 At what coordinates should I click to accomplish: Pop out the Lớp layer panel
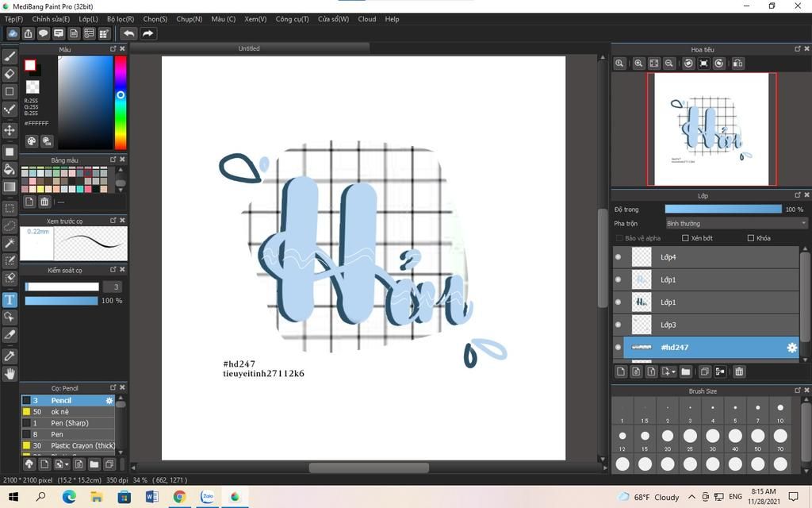(x=798, y=195)
